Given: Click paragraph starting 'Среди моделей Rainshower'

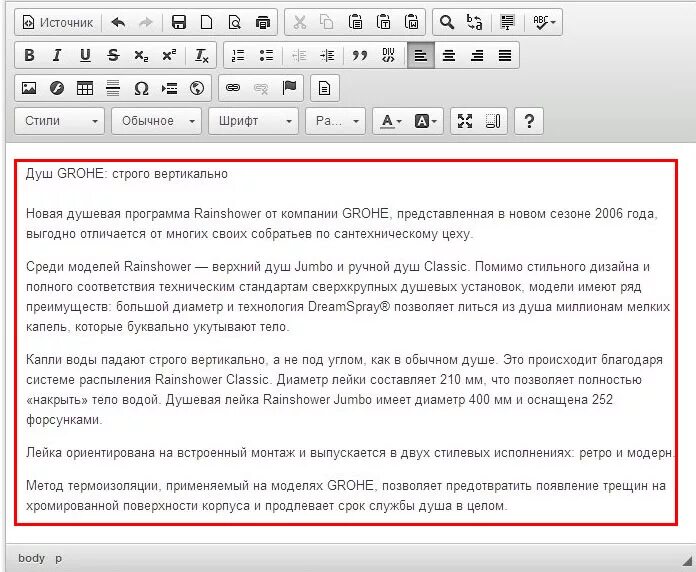Looking at the screenshot, I should tap(348, 296).
